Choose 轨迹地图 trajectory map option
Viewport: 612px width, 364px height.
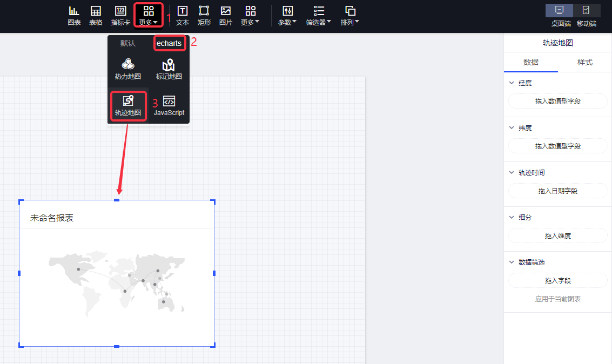click(128, 106)
